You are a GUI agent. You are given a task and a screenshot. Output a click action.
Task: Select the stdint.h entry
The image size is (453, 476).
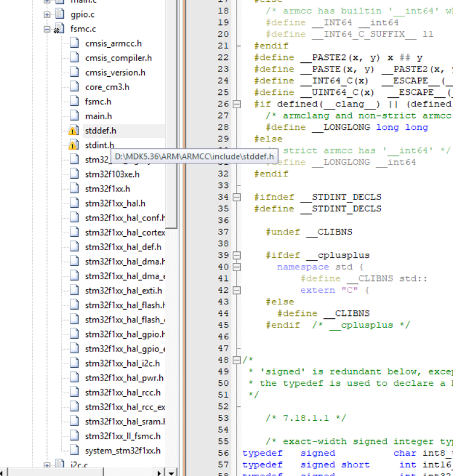pos(99,145)
